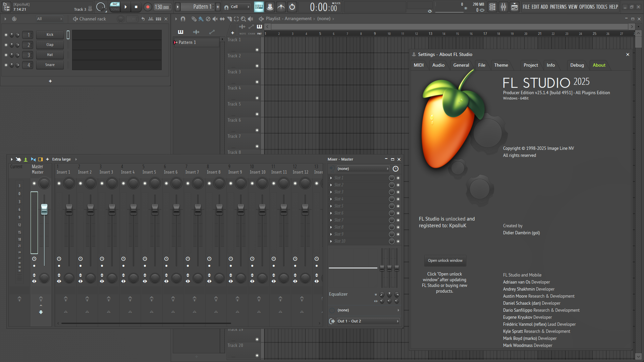Mute Track 4 in the playlist
This screenshot has height=362, width=644.
[x=257, y=98]
